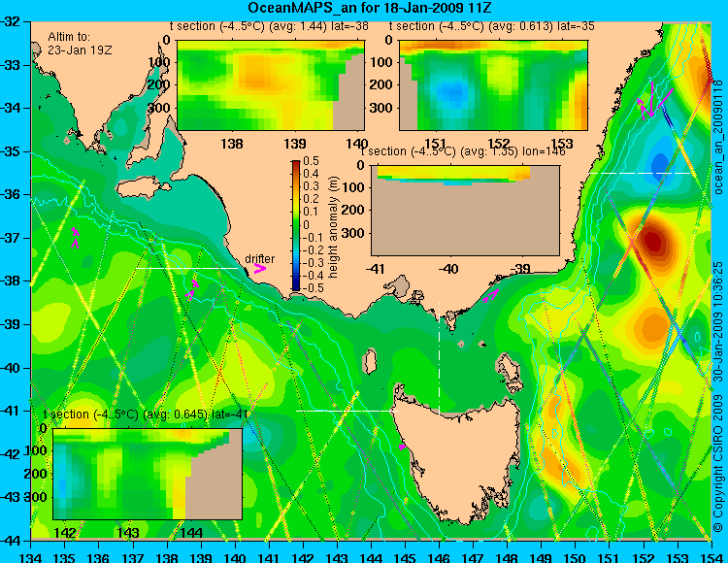The height and width of the screenshot is (563, 728).
Task: Click the 154 longitude axis label
Action: [711, 557]
